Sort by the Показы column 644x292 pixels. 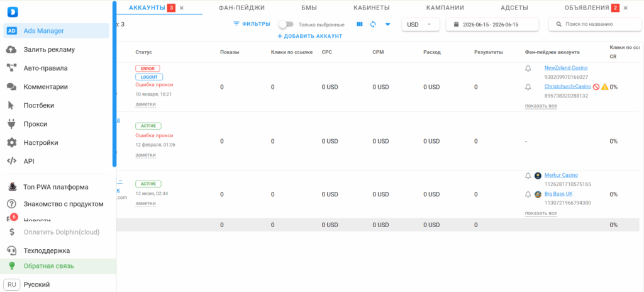(x=230, y=52)
